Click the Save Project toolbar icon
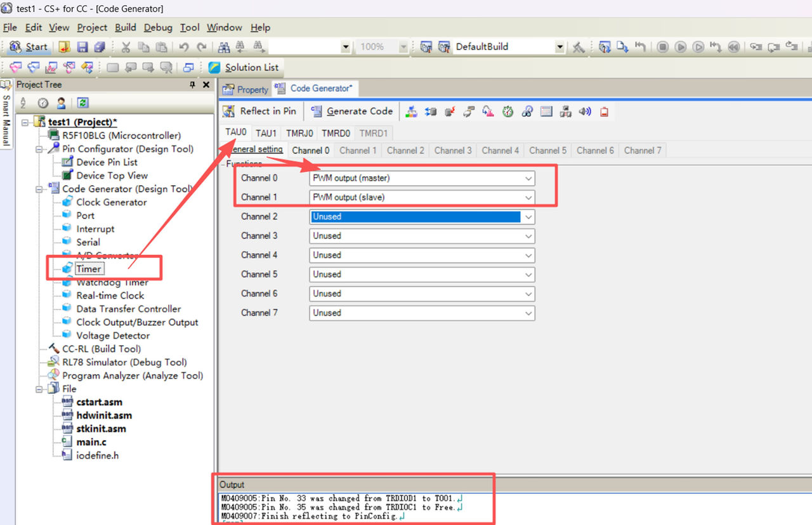The image size is (812, 525). pyautogui.click(x=82, y=47)
